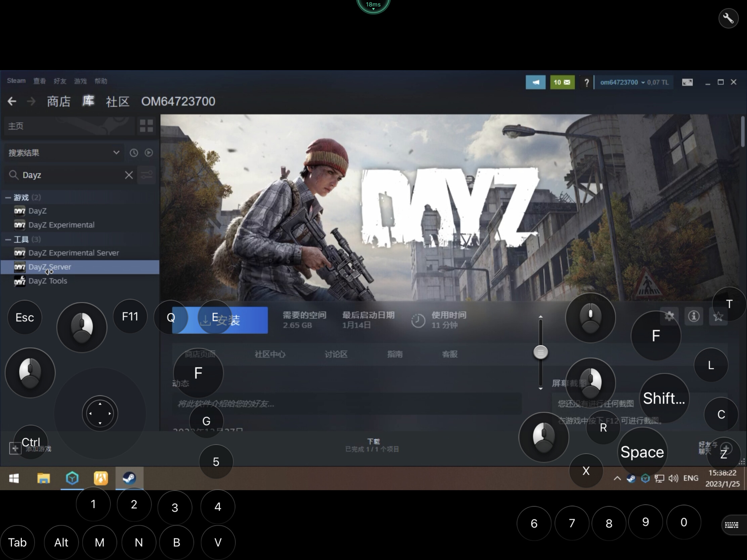Tap the virtual joystick center
The image size is (747, 560).
[100, 413]
